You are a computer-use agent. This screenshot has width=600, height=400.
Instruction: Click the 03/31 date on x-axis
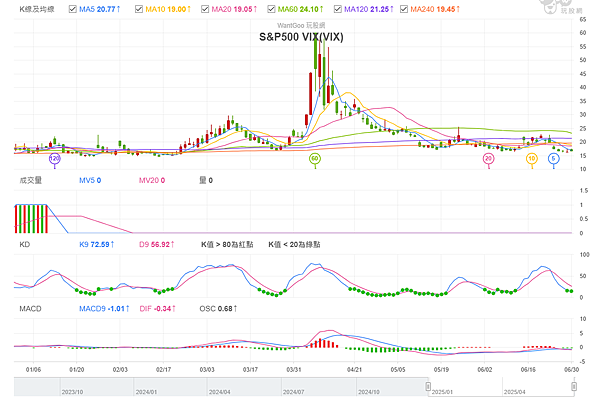(293, 370)
